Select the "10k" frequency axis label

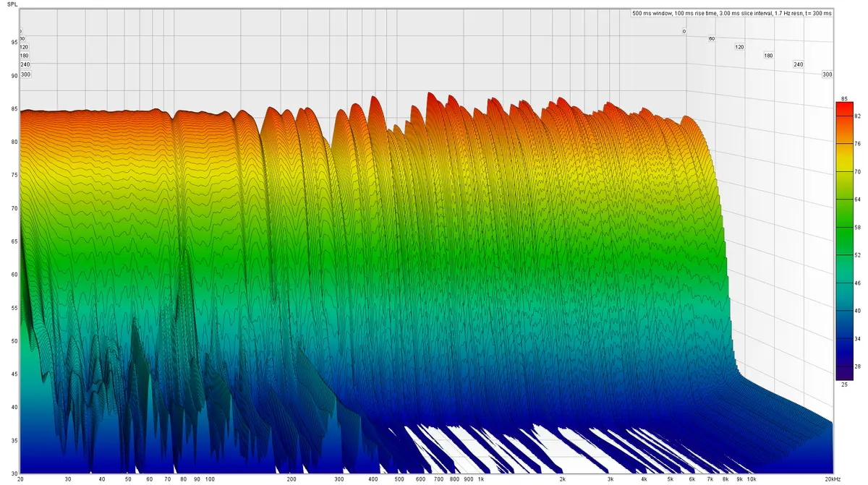coord(752,479)
